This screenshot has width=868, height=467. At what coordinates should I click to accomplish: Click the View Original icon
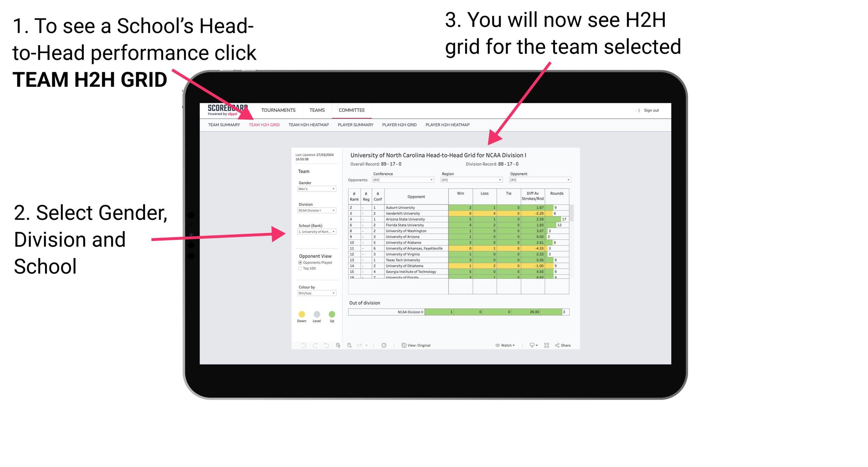tap(403, 346)
